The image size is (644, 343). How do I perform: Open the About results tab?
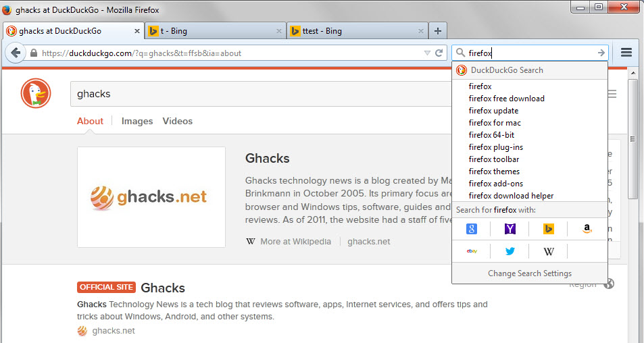90,121
